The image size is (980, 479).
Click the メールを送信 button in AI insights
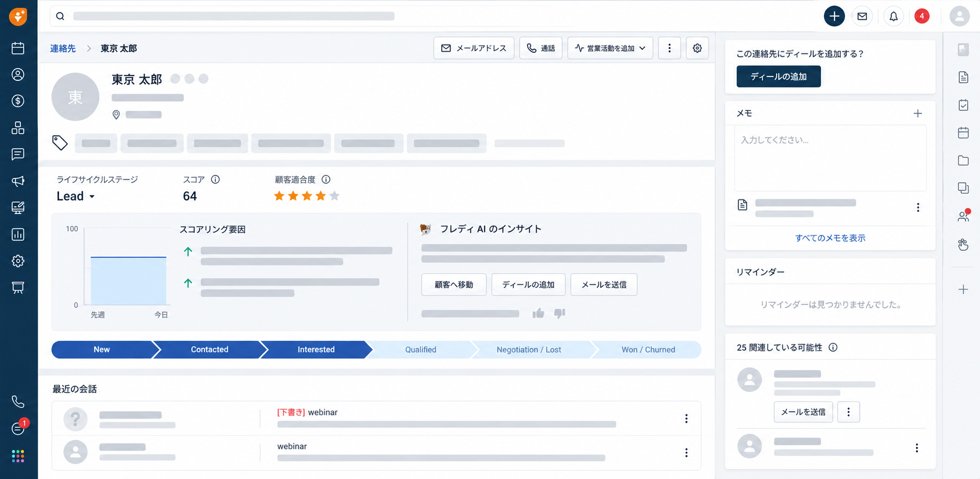(x=604, y=285)
